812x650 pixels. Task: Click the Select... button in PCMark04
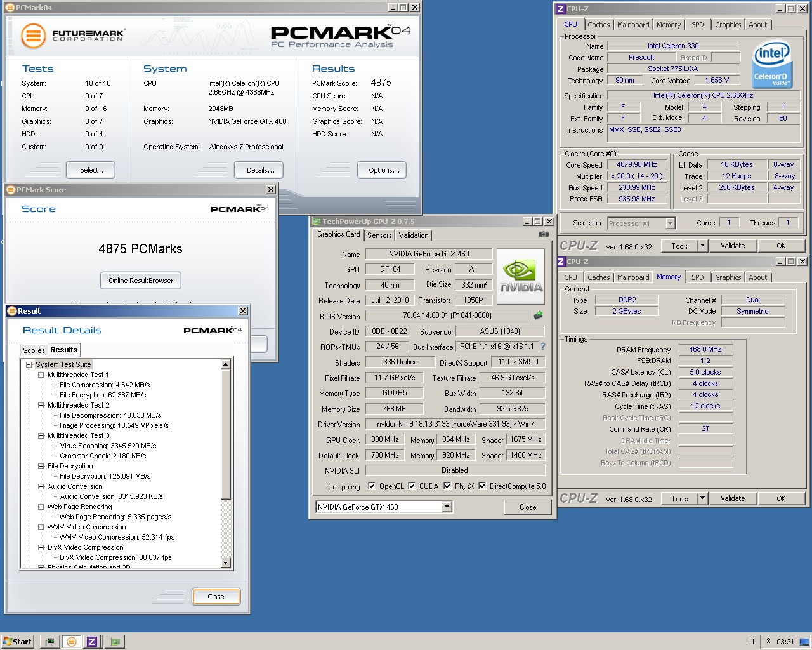[x=91, y=170]
